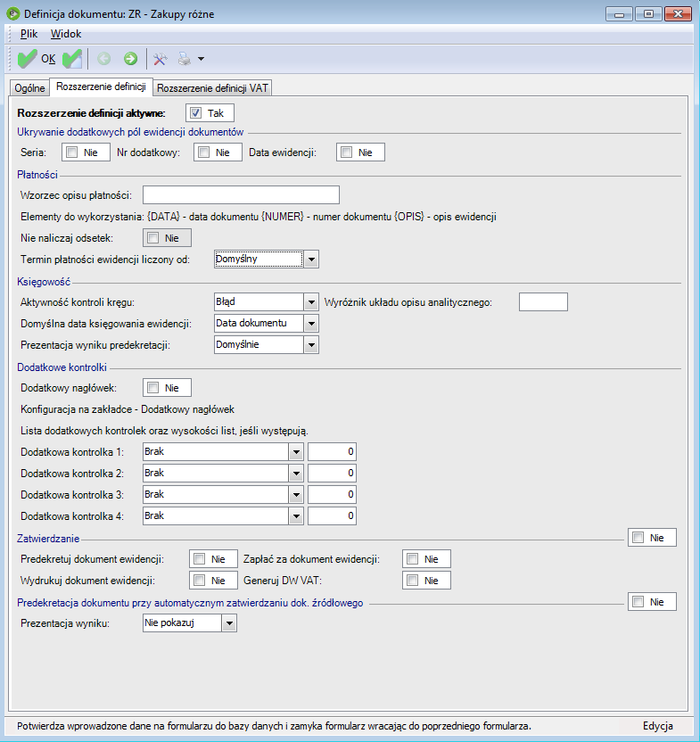The image size is (700, 742).
Task: Uncheck Rozszerzenie definicji aktywne checkbox
Action: point(195,113)
